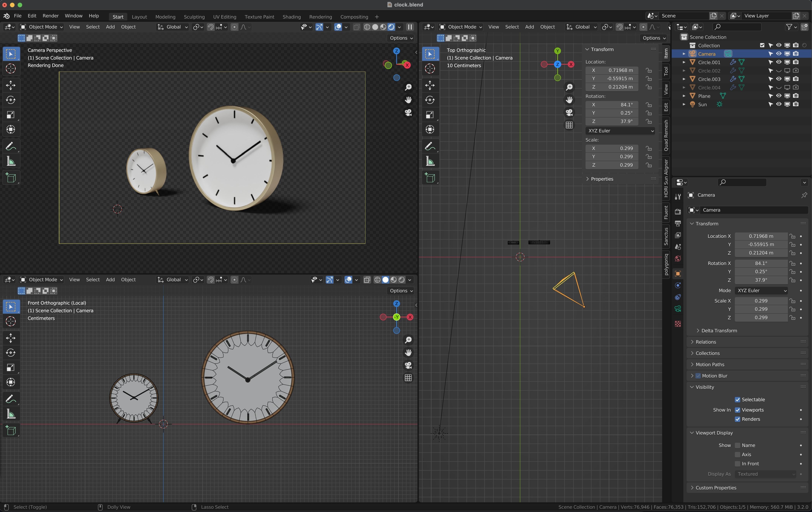812x512 pixels.
Task: Expand the Circle.001 outliner item
Action: pyautogui.click(x=684, y=62)
